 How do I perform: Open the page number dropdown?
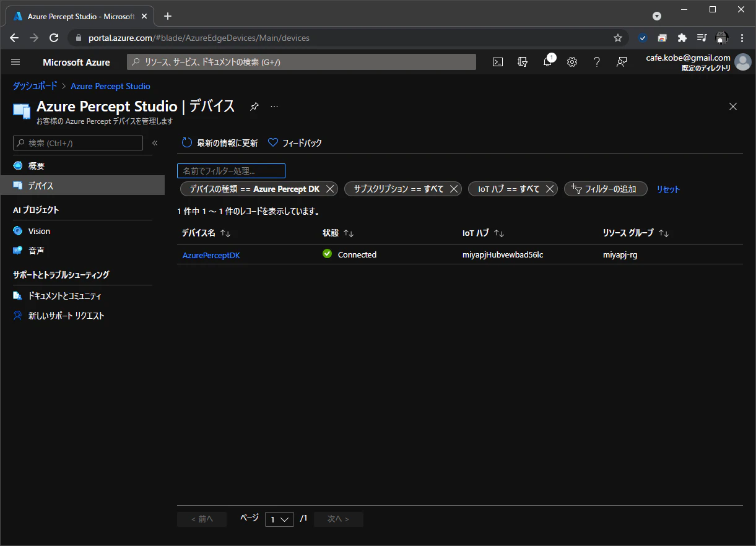279,519
